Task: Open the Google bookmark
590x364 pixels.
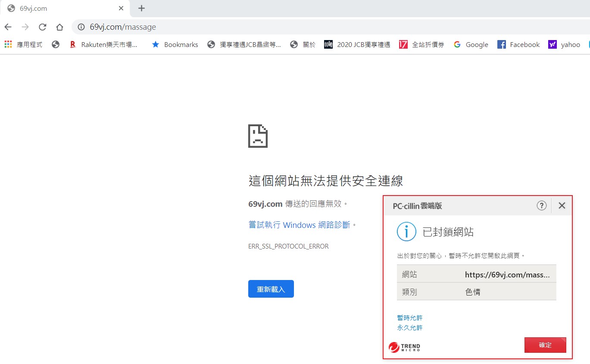Action: [x=471, y=44]
